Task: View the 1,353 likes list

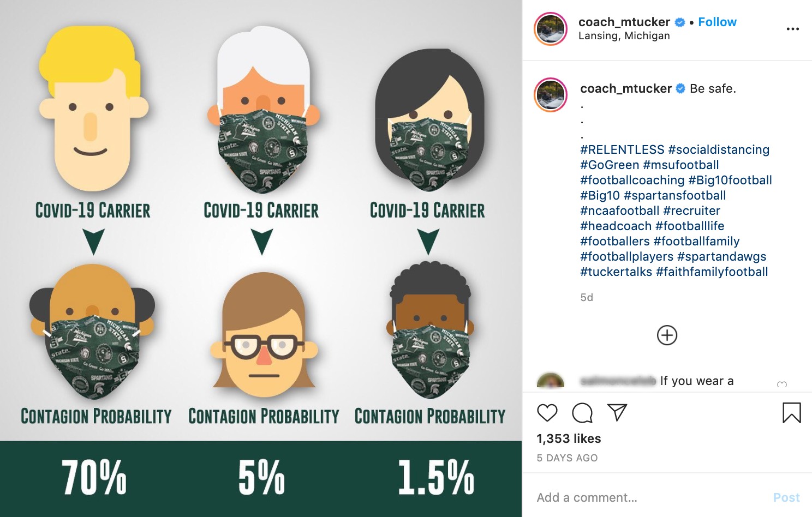Action: (569, 438)
